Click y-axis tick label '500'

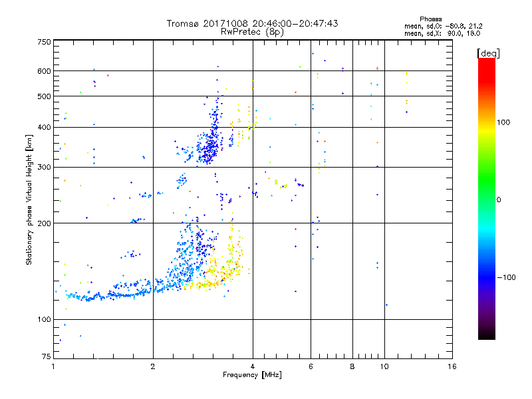pos(44,96)
